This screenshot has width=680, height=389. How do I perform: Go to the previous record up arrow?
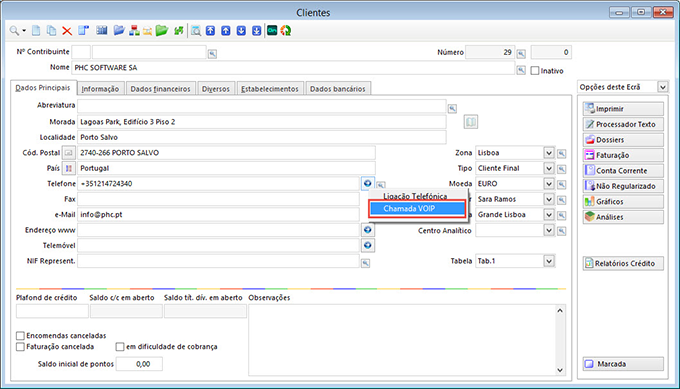pyautogui.click(x=226, y=31)
